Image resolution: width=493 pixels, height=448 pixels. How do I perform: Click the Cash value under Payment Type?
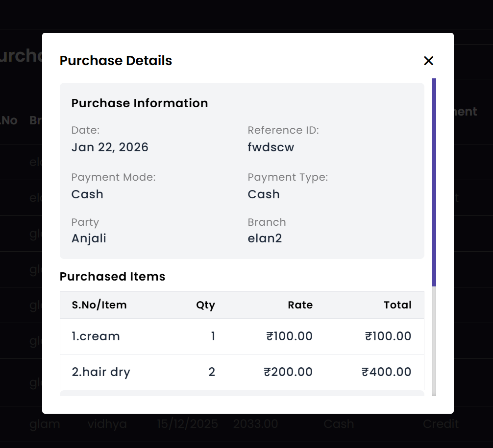(x=264, y=194)
